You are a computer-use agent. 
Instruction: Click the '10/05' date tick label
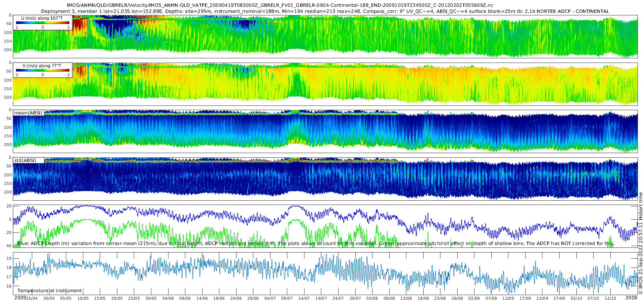(83, 298)
